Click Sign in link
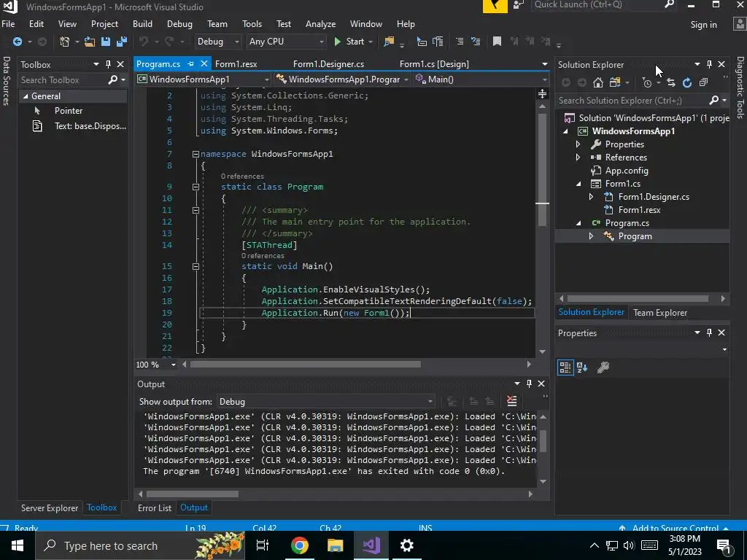This screenshot has width=747, height=560. pos(704,25)
